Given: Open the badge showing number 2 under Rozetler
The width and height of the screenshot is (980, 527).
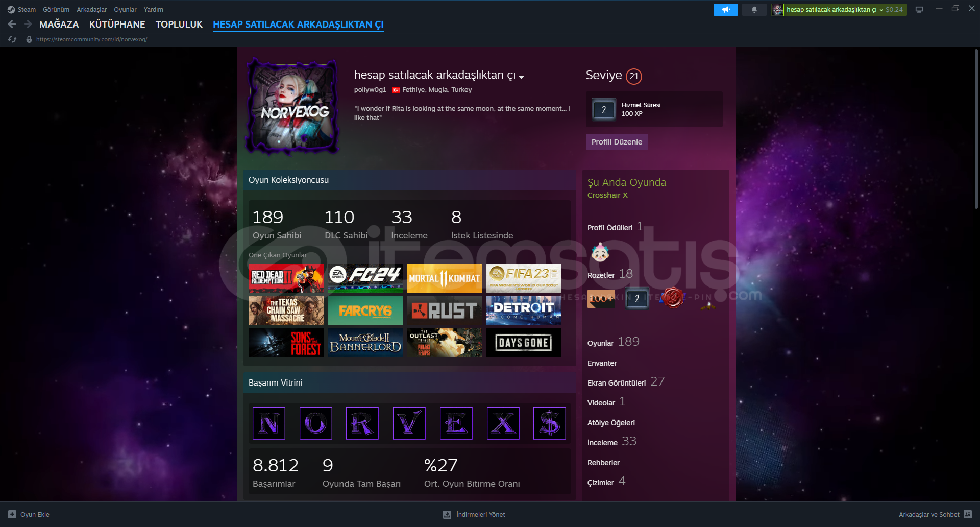Looking at the screenshot, I should (x=636, y=299).
